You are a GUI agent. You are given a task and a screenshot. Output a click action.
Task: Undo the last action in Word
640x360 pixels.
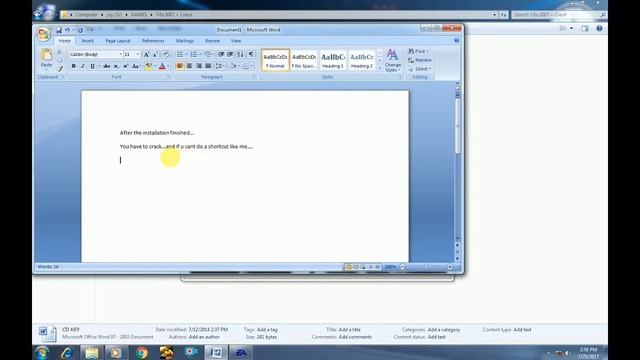tap(67, 30)
